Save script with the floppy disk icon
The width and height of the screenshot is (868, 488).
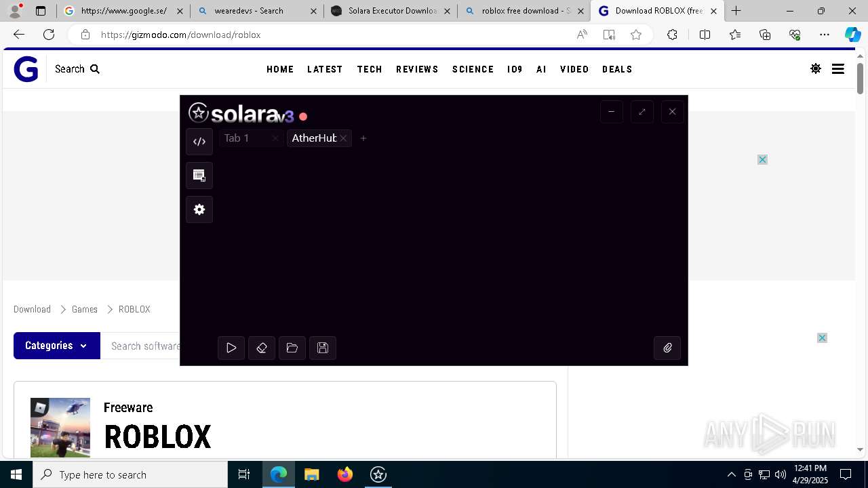coord(323,348)
